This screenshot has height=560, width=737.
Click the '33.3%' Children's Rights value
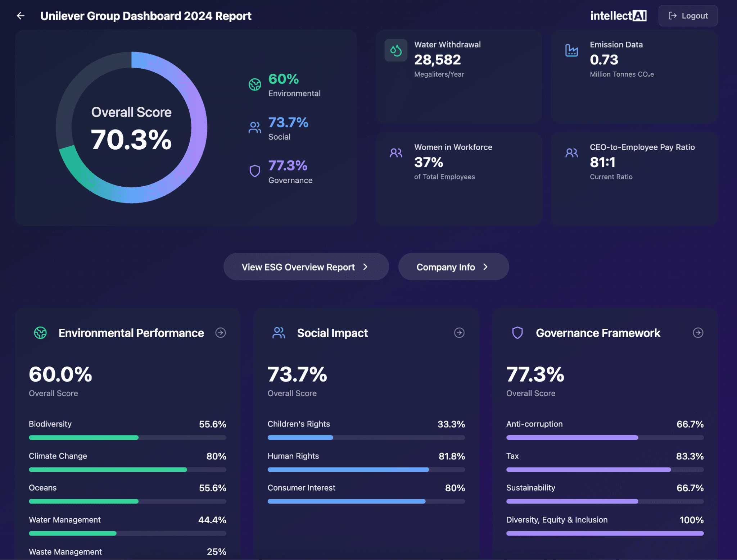(x=451, y=424)
